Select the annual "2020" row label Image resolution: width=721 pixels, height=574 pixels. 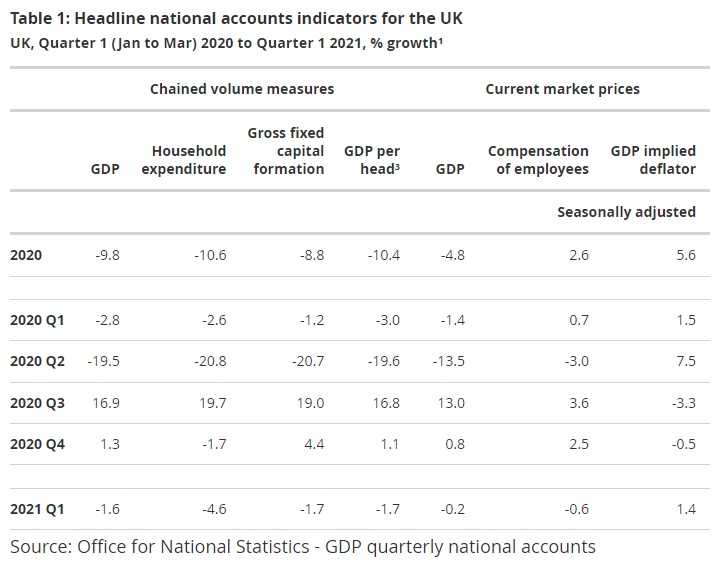click(26, 255)
